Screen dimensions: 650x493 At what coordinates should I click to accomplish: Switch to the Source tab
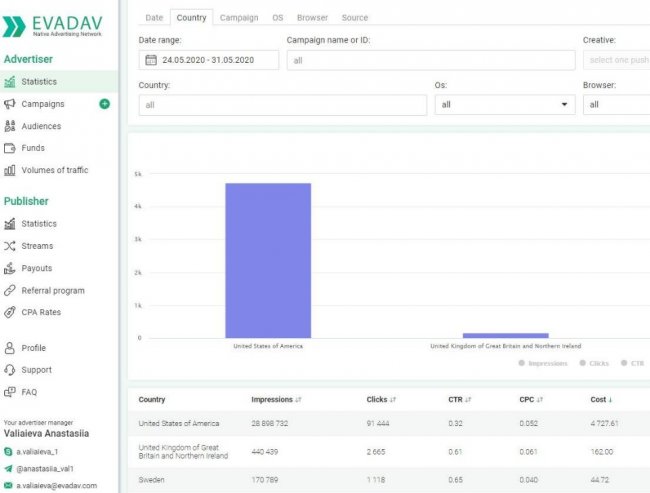[x=354, y=18]
